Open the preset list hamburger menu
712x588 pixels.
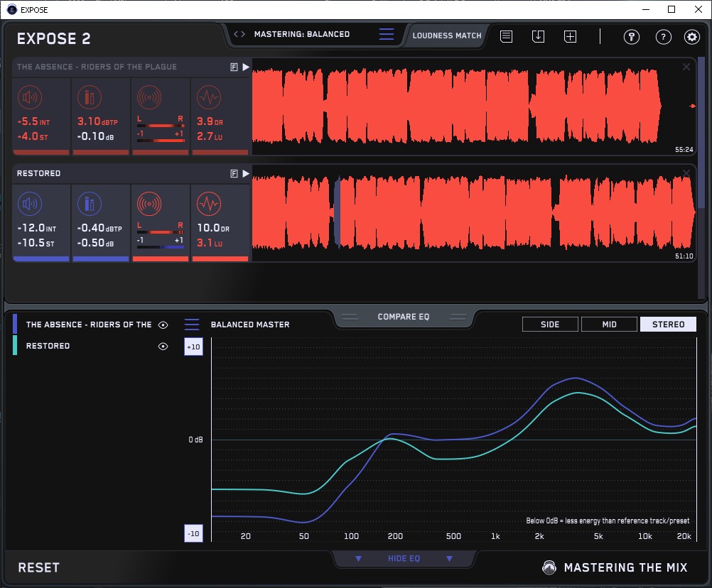(387, 34)
